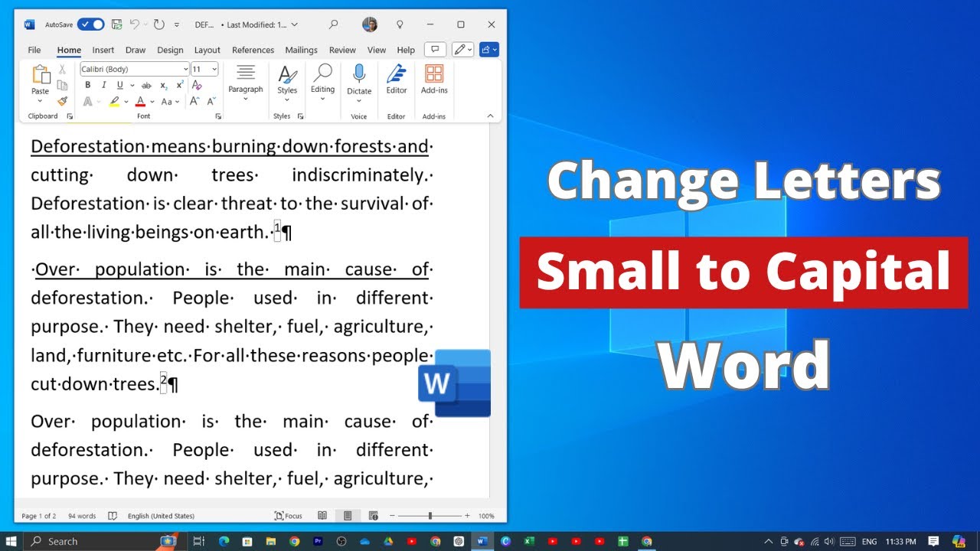The image size is (980, 551).
Task: Click the zoom slider handle
Action: [x=430, y=516]
